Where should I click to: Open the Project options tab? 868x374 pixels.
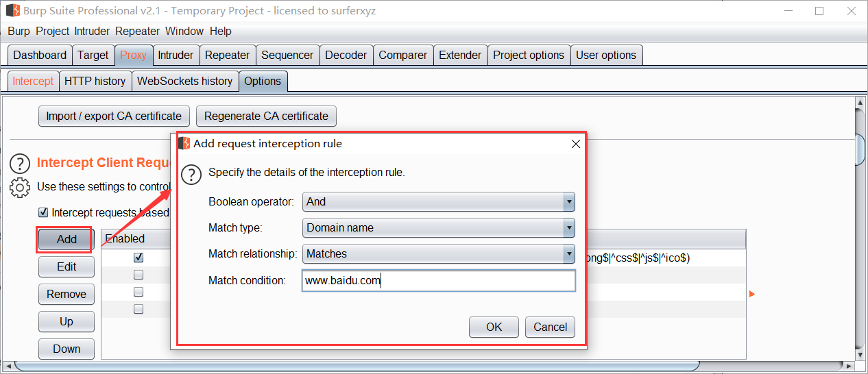(x=529, y=55)
